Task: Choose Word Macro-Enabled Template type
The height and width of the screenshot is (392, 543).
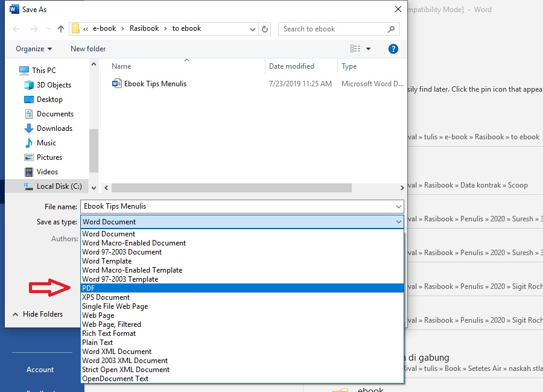Action: point(243,270)
